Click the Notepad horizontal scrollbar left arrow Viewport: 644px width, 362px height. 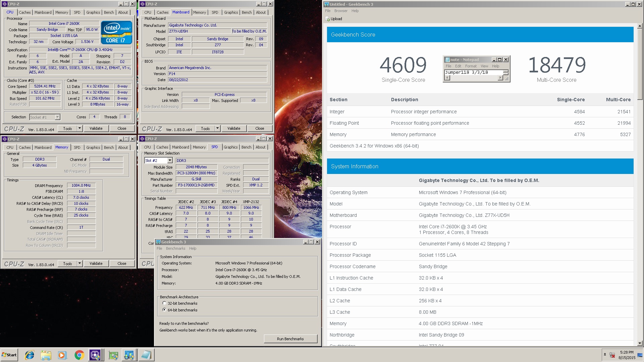click(447, 78)
